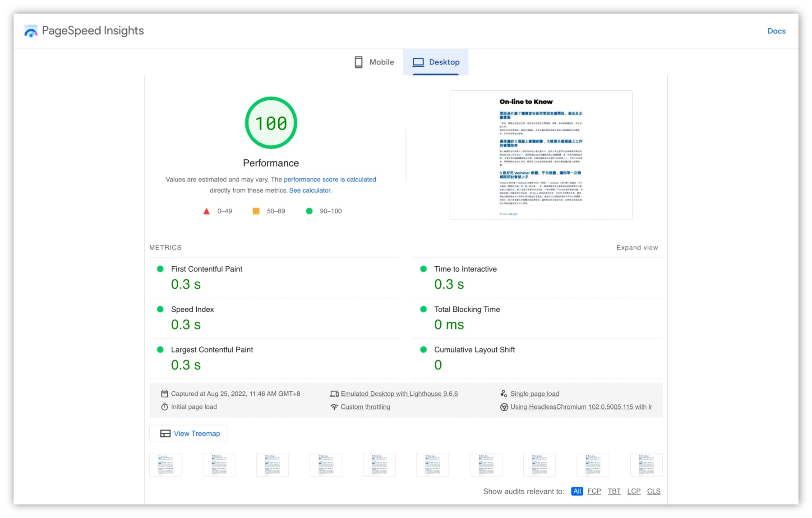This screenshot has height=518, width=812.
Task: Select the desktop monitor icon
Action: [x=419, y=62]
